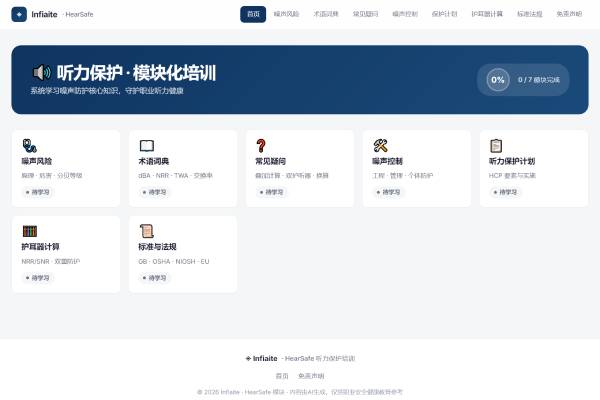
Task: Click the GB · OSHA · NIOSH · EU subtitle
Action: pyautogui.click(x=174, y=261)
